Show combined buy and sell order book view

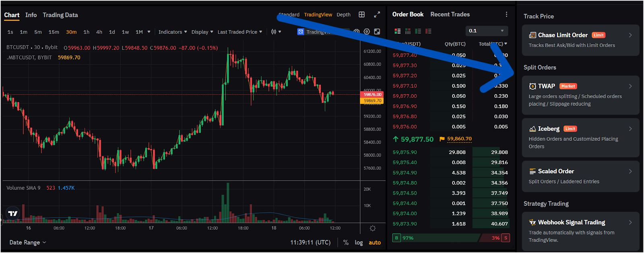(x=398, y=31)
